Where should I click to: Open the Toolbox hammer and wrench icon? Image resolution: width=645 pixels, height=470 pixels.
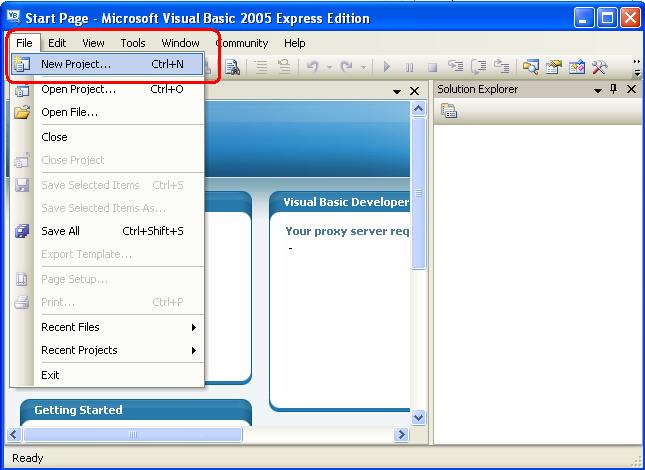pos(600,67)
